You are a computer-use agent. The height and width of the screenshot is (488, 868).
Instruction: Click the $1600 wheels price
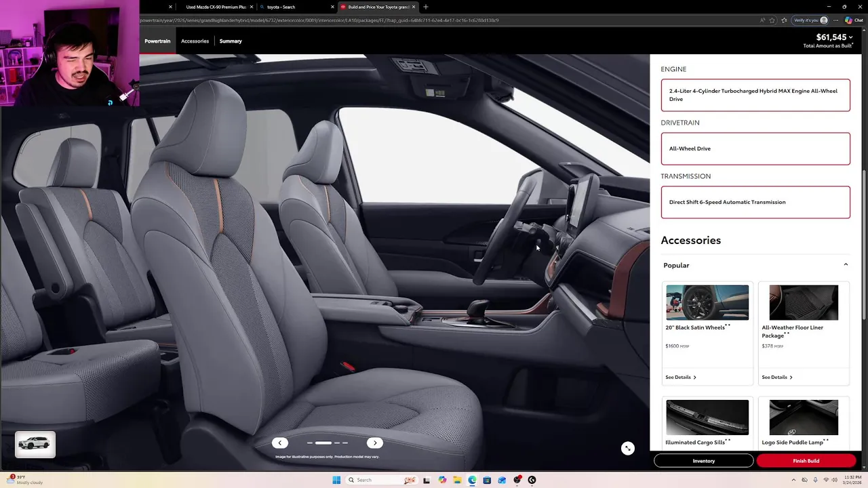pyautogui.click(x=677, y=346)
